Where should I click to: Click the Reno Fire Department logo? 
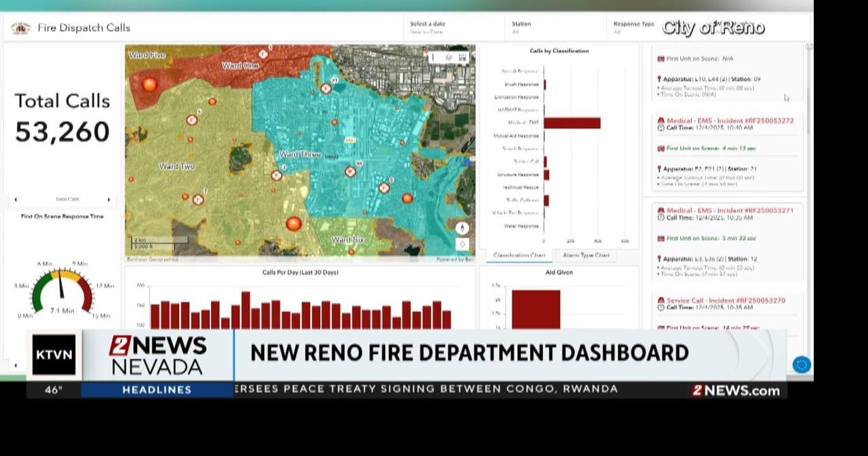[x=21, y=28]
